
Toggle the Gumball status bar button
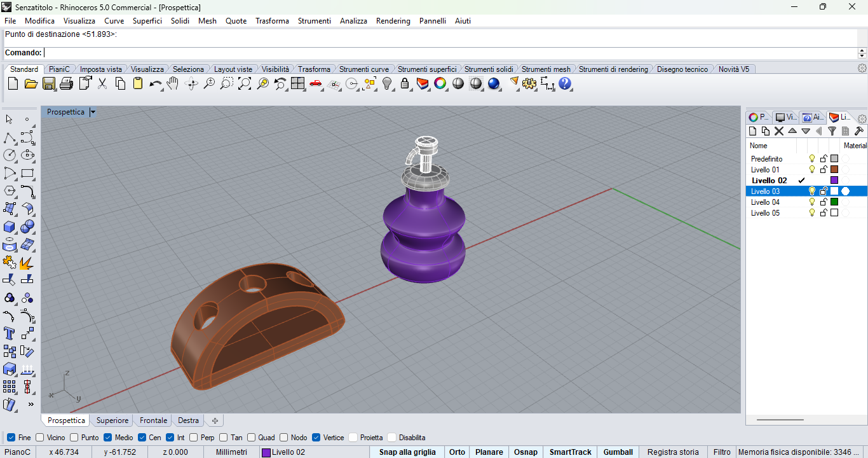618,452
